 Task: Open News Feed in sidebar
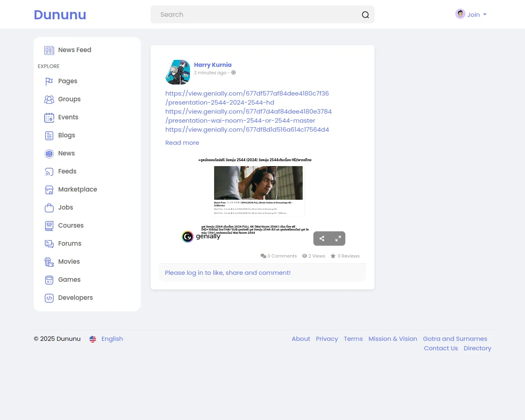pyautogui.click(x=74, y=50)
